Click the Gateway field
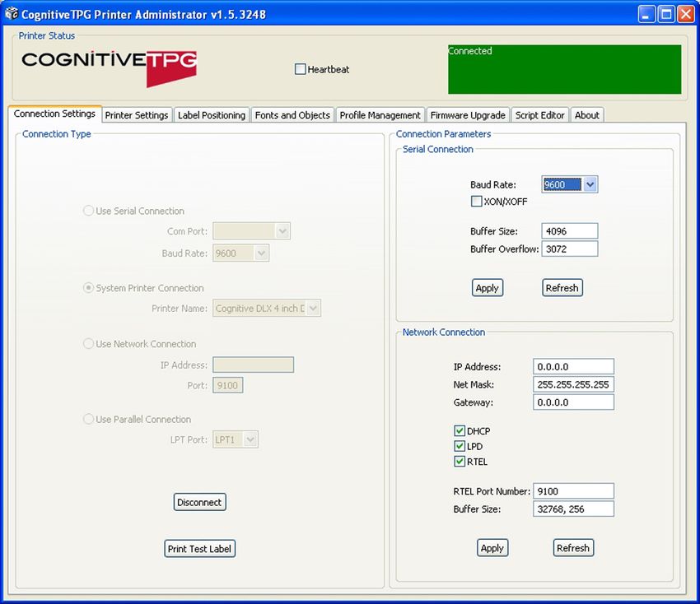This screenshot has height=604, width=700. coord(574,402)
